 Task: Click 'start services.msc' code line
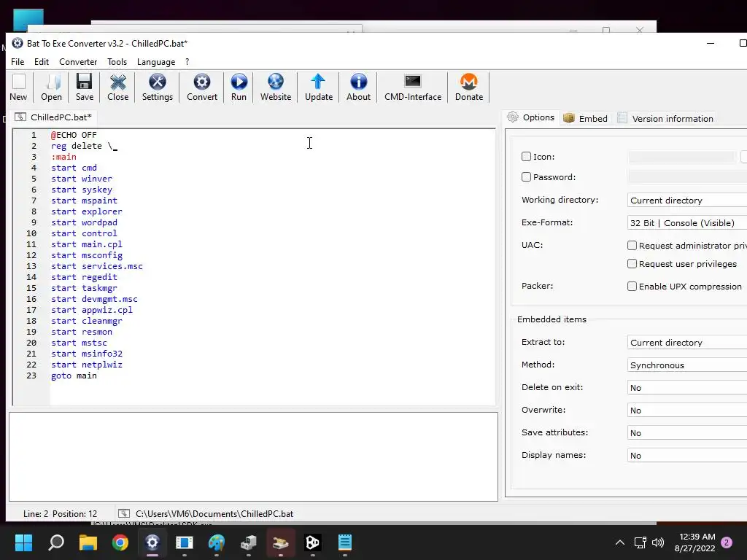tap(97, 266)
